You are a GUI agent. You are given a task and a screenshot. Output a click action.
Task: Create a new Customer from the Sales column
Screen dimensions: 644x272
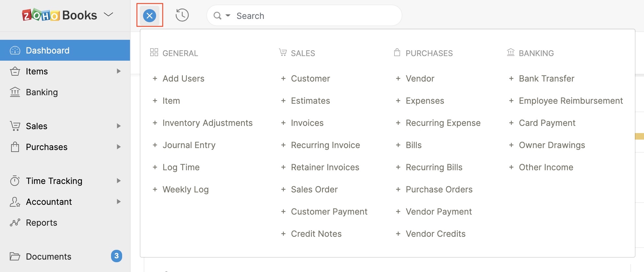(x=310, y=79)
